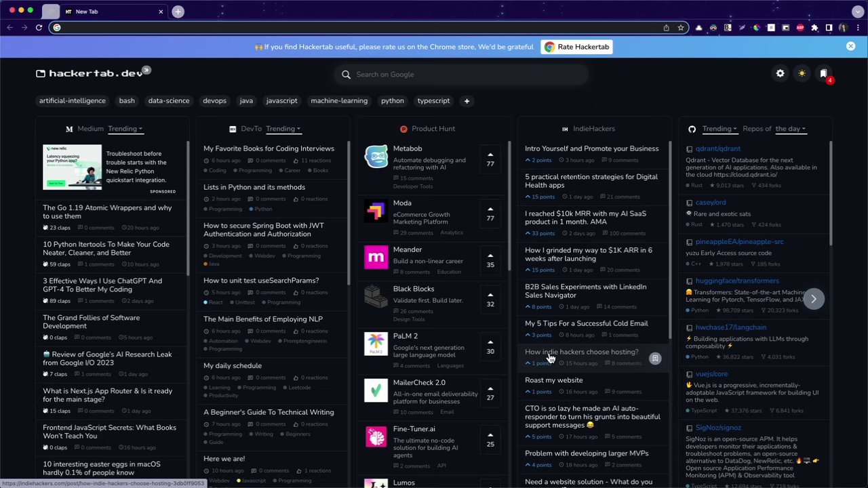868x488 pixels.
Task: Open 'My 5 Tips For a Successful Cold Email'
Action: click(586, 323)
